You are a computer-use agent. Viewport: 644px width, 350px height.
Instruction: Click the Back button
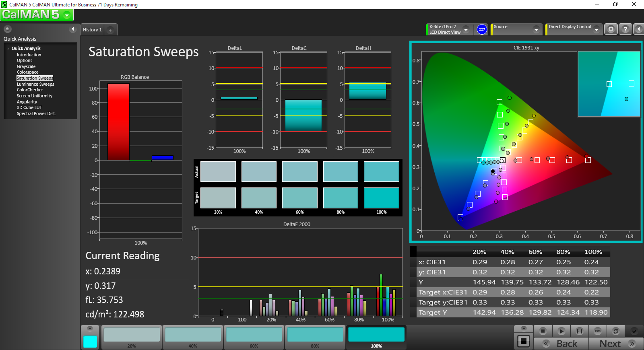click(561, 344)
